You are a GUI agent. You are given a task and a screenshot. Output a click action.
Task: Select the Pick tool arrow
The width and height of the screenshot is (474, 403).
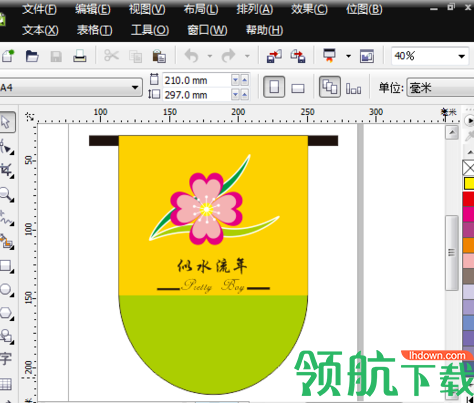(x=6, y=122)
